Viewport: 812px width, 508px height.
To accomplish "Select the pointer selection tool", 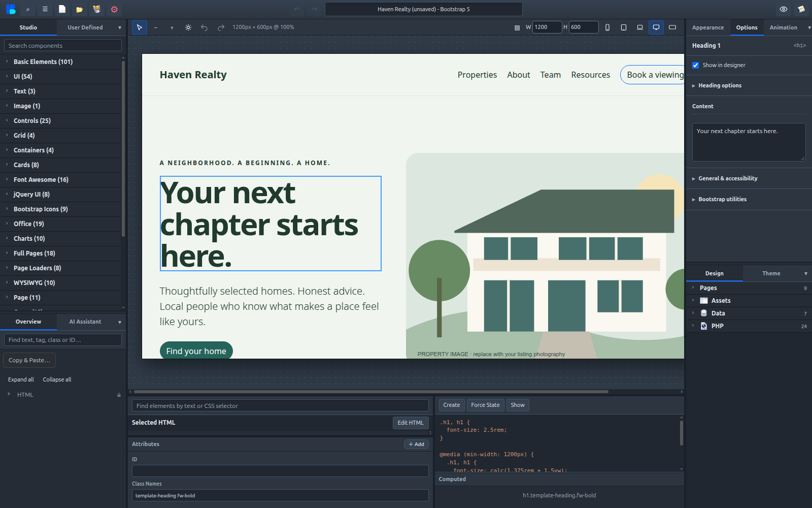I will 140,27.
